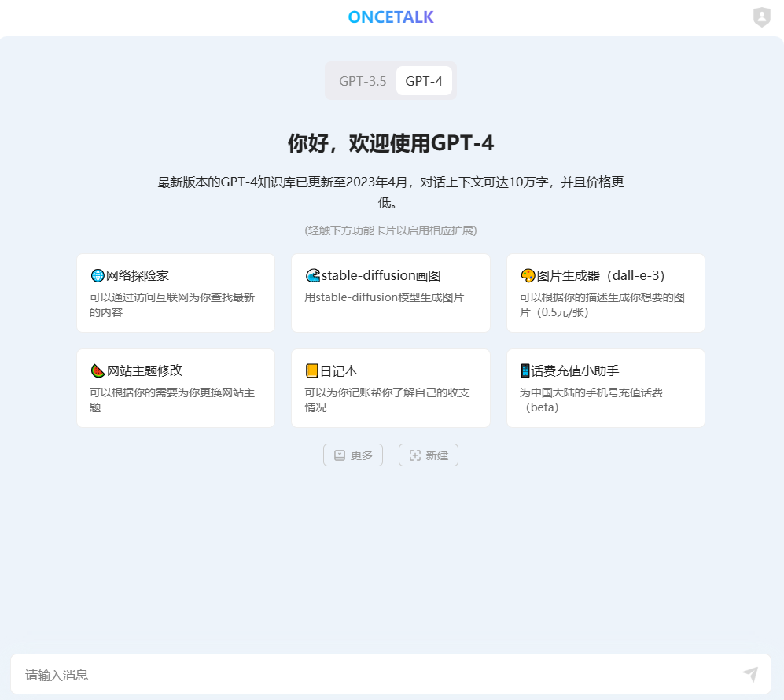
Task: Enable the 日记本 extension card
Action: pos(391,388)
